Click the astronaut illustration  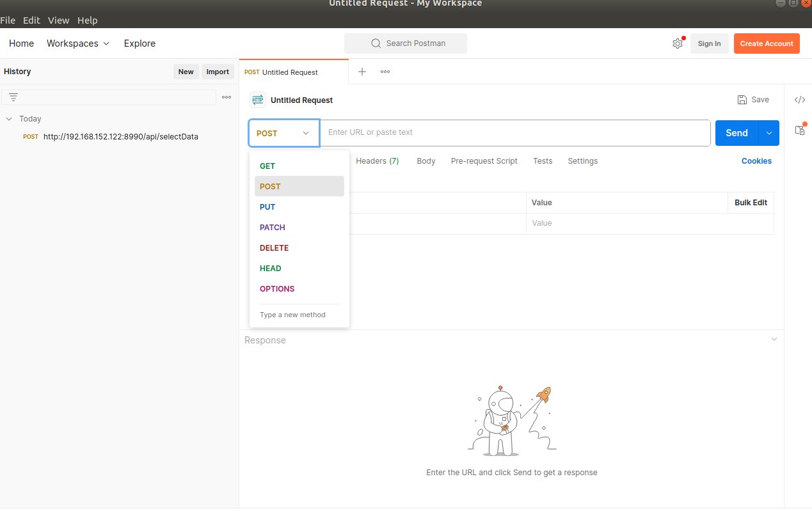click(512, 421)
